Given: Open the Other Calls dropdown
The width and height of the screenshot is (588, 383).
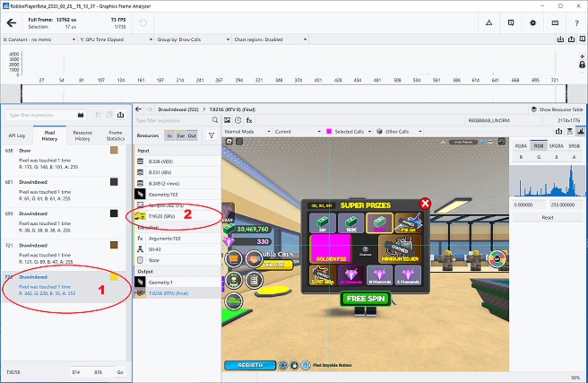Looking at the screenshot, I should tap(399, 131).
